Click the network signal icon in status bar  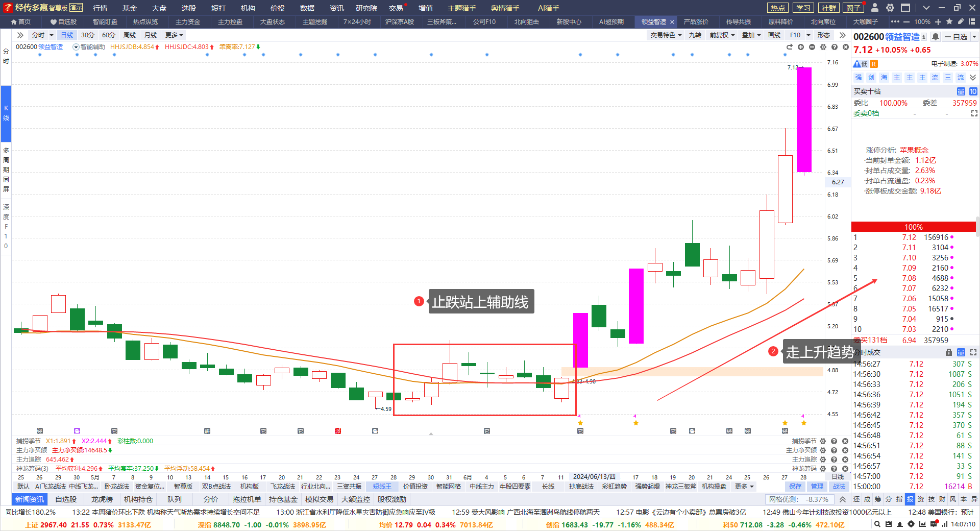tap(945, 524)
